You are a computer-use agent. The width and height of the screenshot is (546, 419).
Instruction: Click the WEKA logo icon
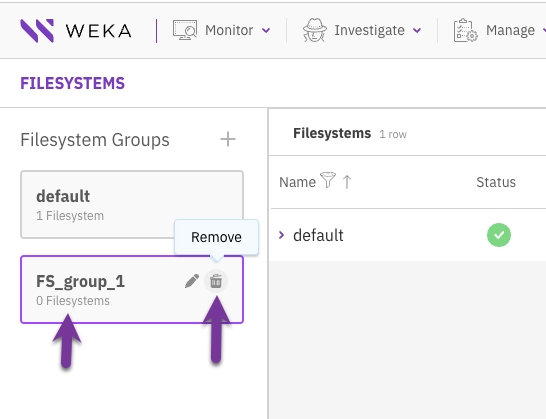click(x=37, y=31)
